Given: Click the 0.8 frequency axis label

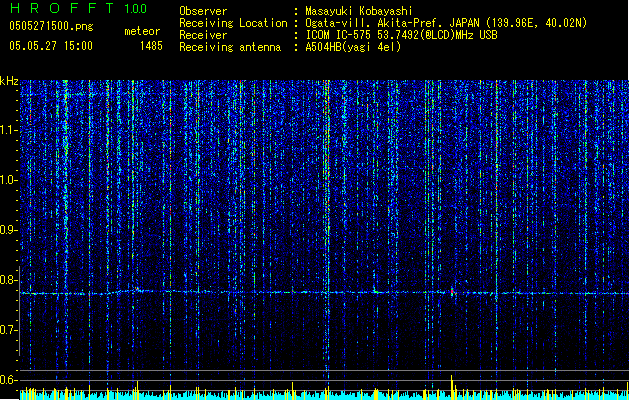Looking at the screenshot, I should pos(8,280).
